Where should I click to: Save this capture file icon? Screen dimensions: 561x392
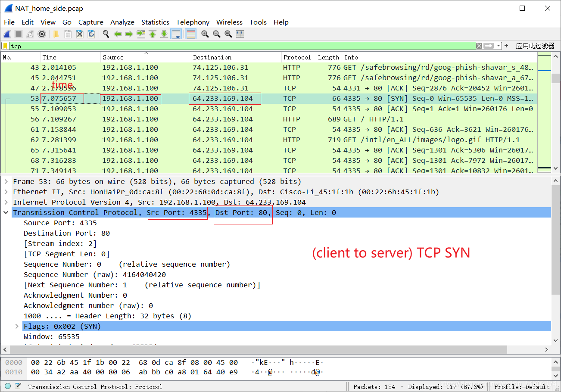pos(68,34)
